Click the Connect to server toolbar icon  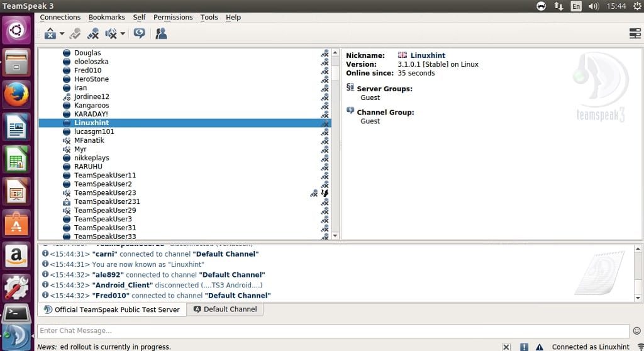[50, 34]
